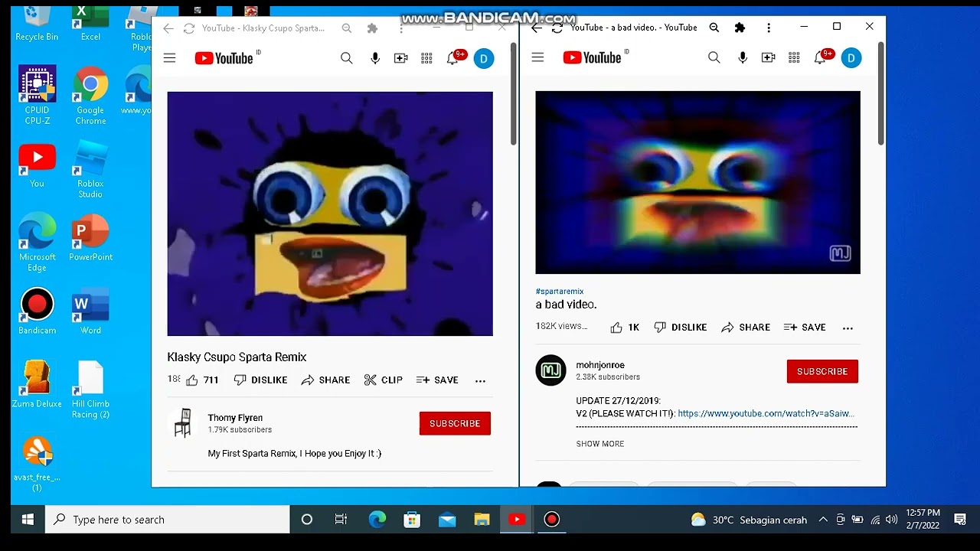Open notifications bell in 'a bad video' window

click(x=821, y=57)
